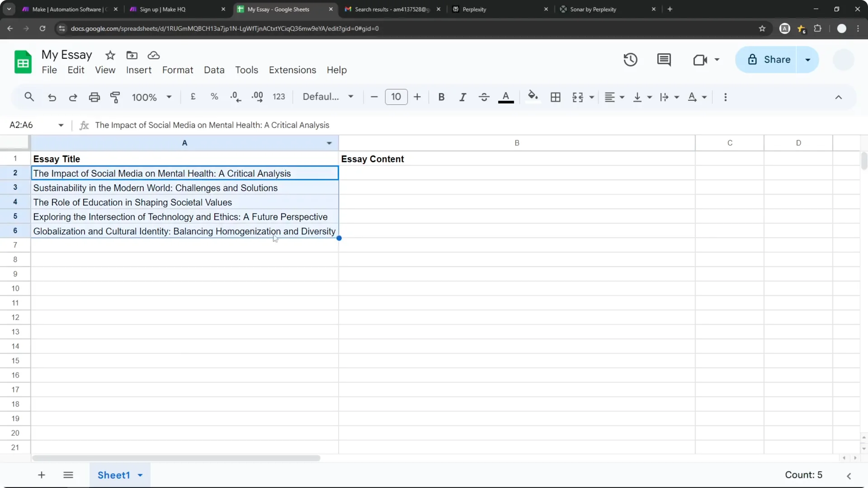
Task: Click the plus to increase font size
Action: (x=417, y=97)
